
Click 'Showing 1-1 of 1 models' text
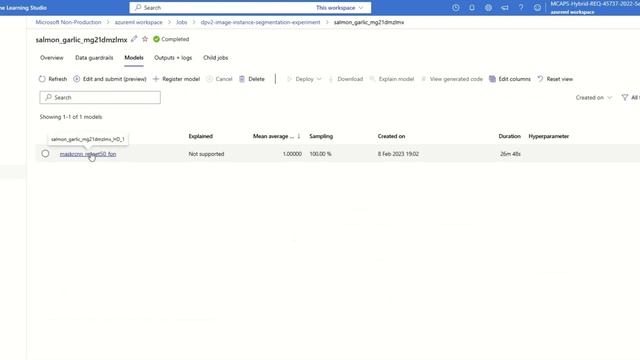tap(71, 117)
